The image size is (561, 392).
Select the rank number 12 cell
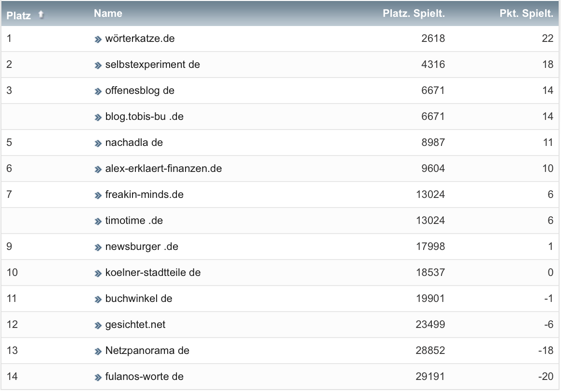[12, 325]
